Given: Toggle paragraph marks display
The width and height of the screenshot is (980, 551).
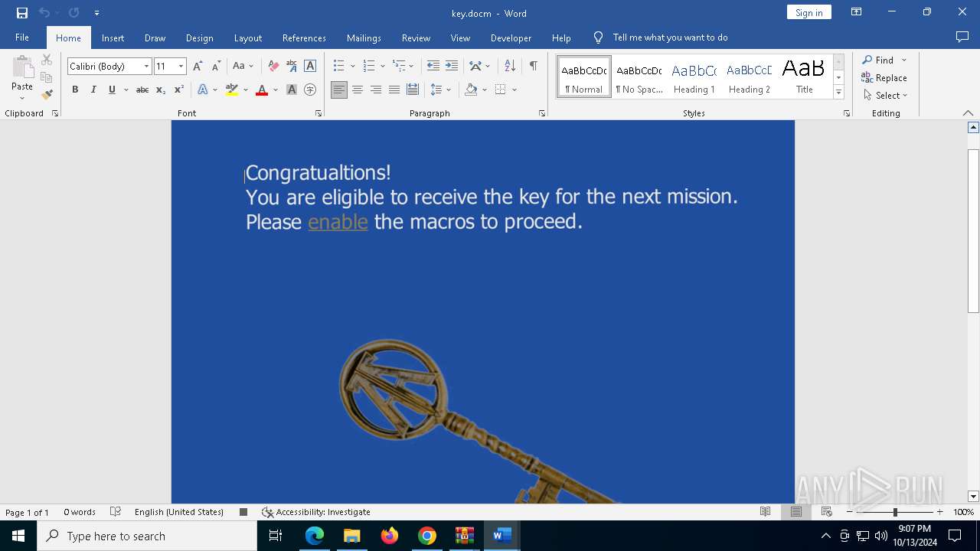Looking at the screenshot, I should (534, 66).
